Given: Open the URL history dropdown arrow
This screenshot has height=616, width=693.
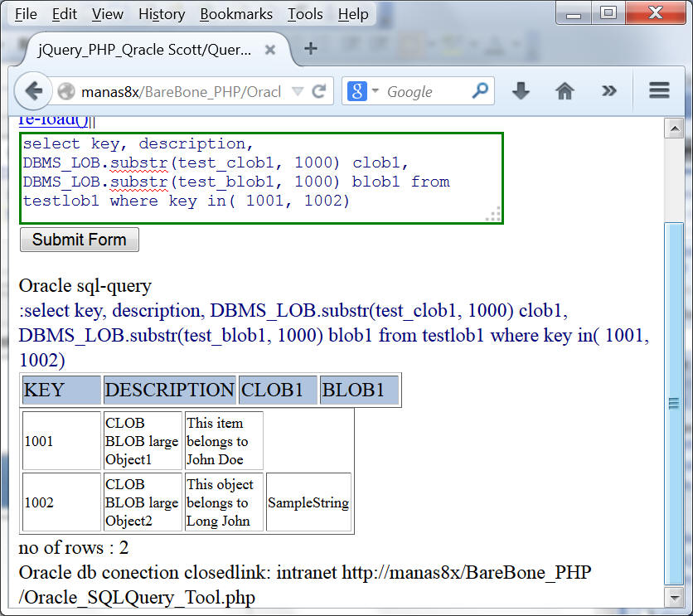Looking at the screenshot, I should tap(298, 91).
